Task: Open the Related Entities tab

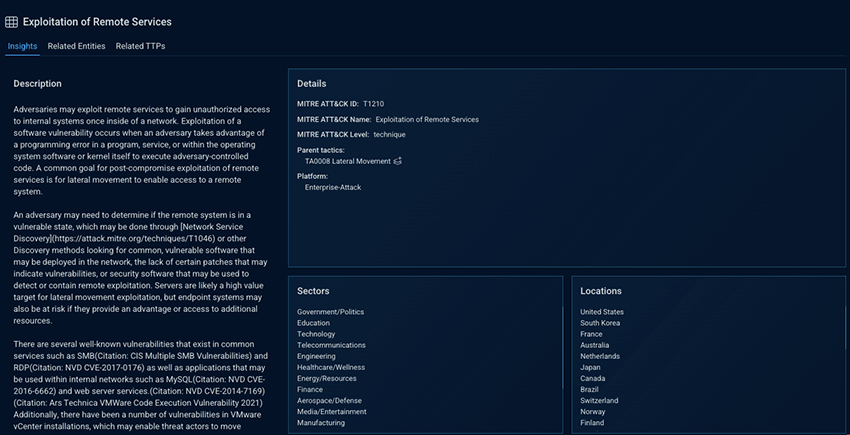Action: (76, 46)
